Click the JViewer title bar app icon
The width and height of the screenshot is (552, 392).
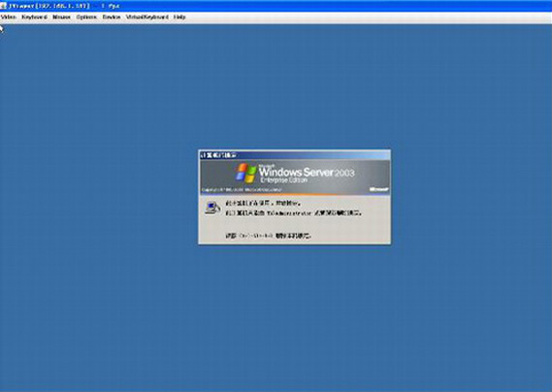tap(4, 6)
